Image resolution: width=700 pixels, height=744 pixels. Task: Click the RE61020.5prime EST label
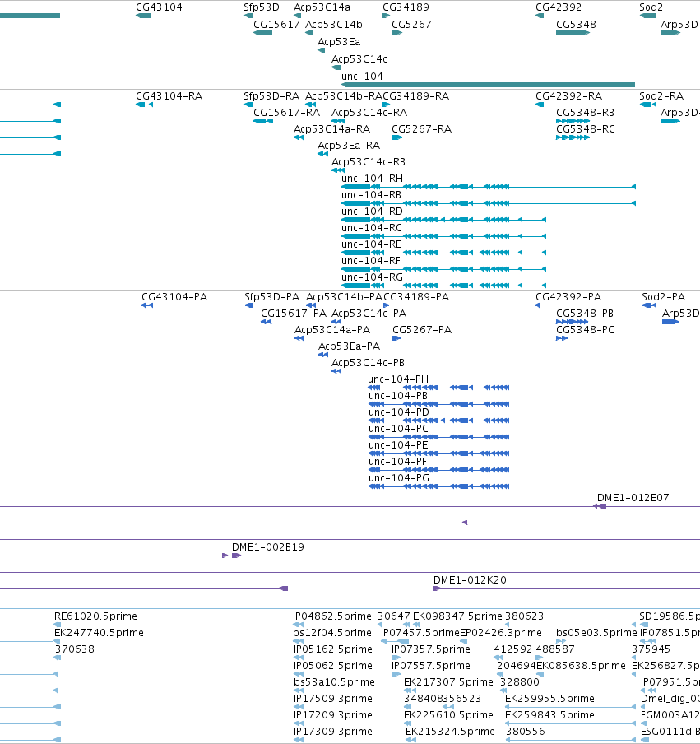point(95,616)
